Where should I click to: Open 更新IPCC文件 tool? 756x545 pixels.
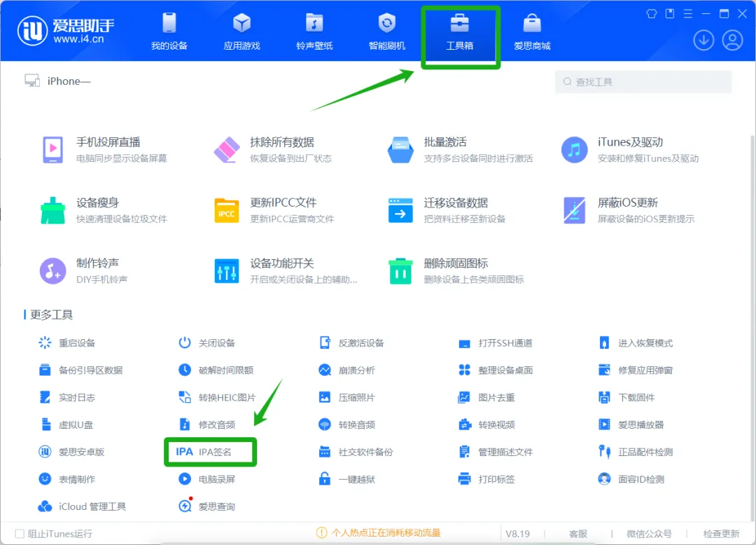coord(274,210)
